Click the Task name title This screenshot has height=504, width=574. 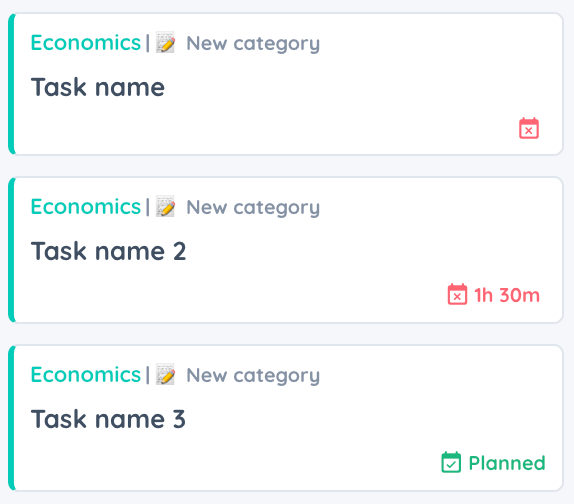(98, 87)
